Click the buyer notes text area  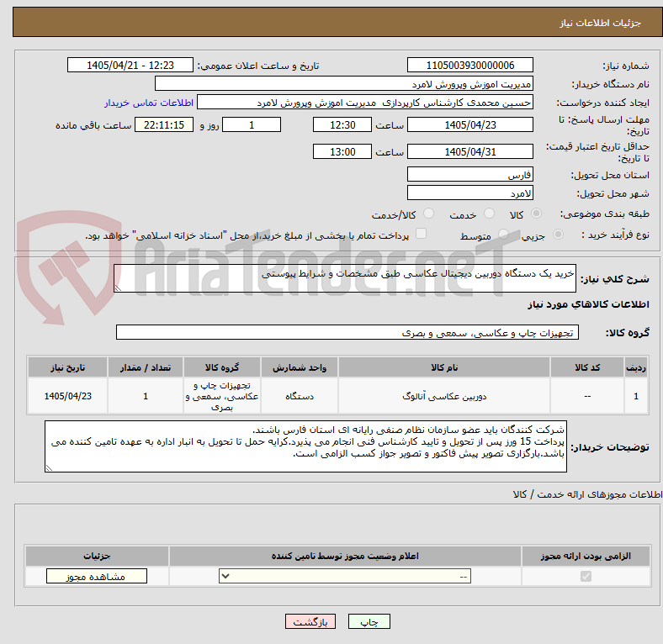click(305, 446)
